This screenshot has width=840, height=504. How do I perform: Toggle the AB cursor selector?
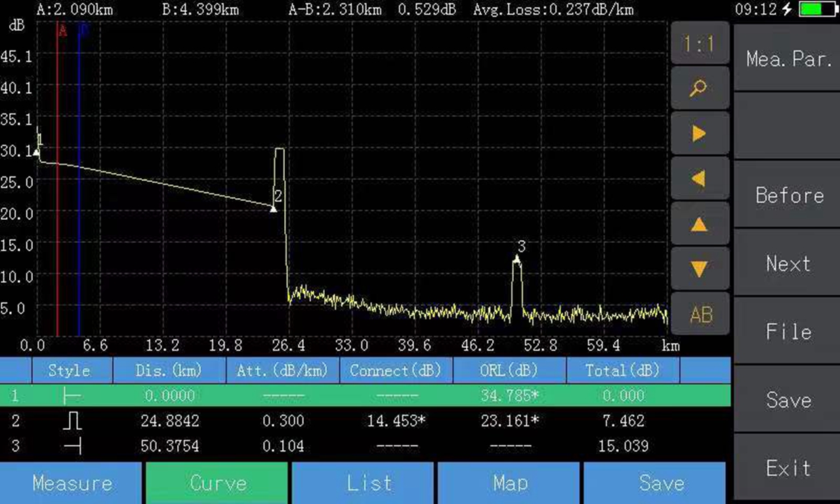700,315
